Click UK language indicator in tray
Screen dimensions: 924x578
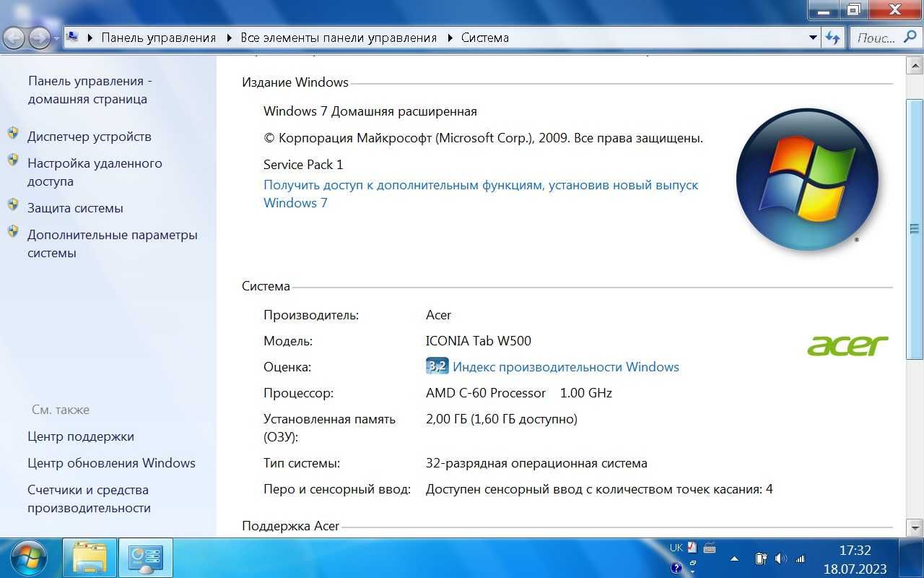676,548
